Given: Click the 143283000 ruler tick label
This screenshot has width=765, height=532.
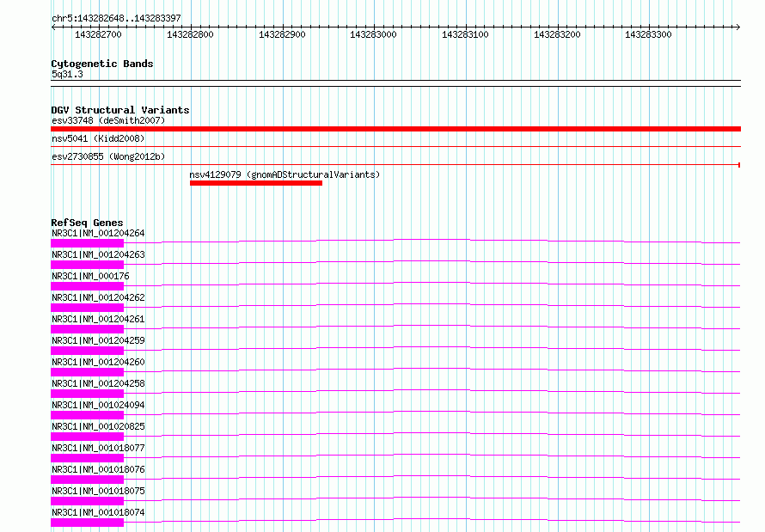Looking at the screenshot, I should (x=373, y=34).
